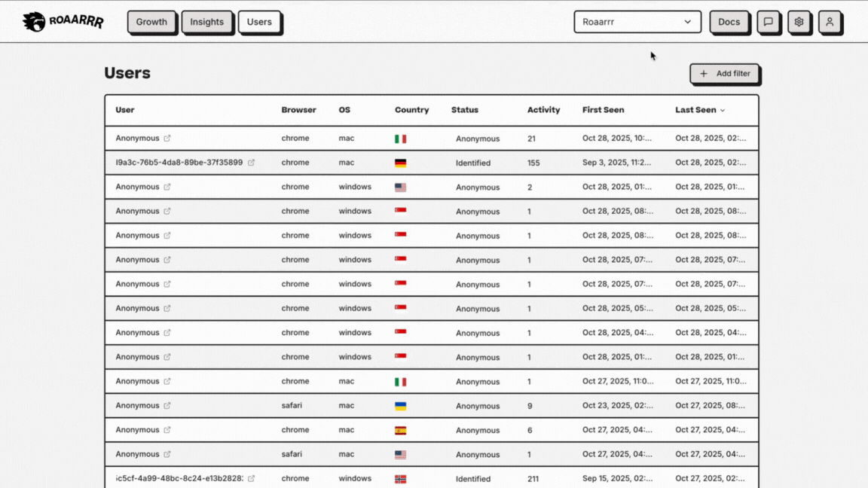868x488 pixels.
Task: Click the Norwegian flag on the bottom row
Action: (400, 478)
